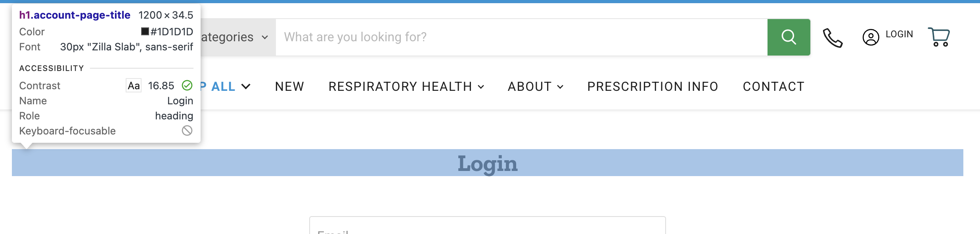Expand the About menu chevron
Image resolution: width=980 pixels, height=234 pixels.
point(560,87)
